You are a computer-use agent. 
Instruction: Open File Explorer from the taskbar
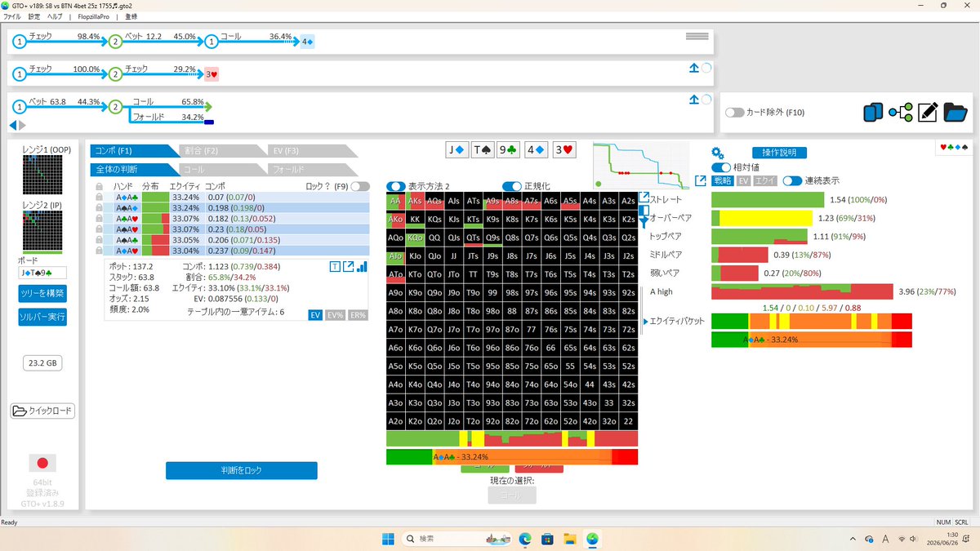coord(569,539)
